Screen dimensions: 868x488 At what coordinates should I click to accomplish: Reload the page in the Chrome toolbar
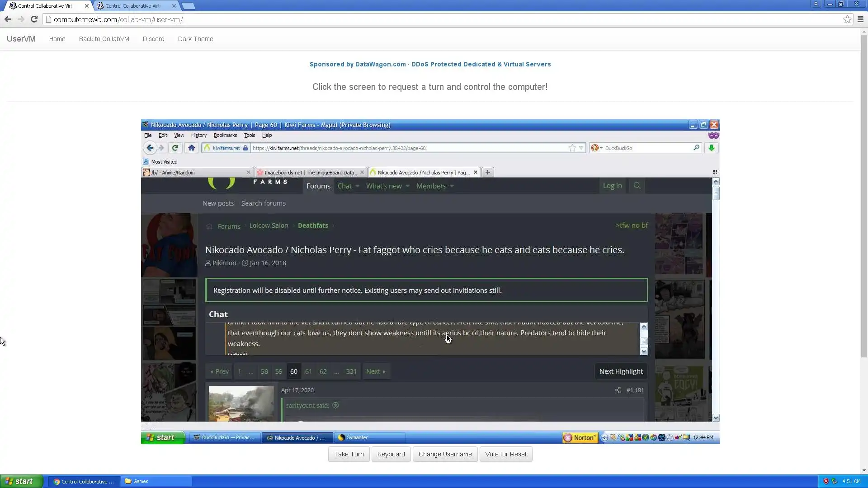tap(34, 19)
